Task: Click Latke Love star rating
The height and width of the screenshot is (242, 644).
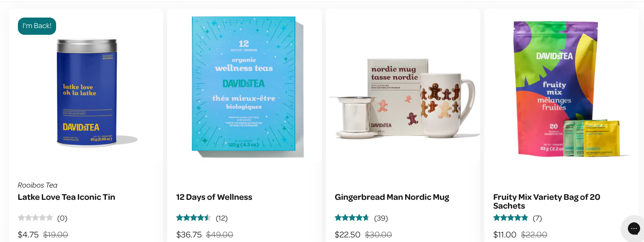Action: click(x=35, y=218)
